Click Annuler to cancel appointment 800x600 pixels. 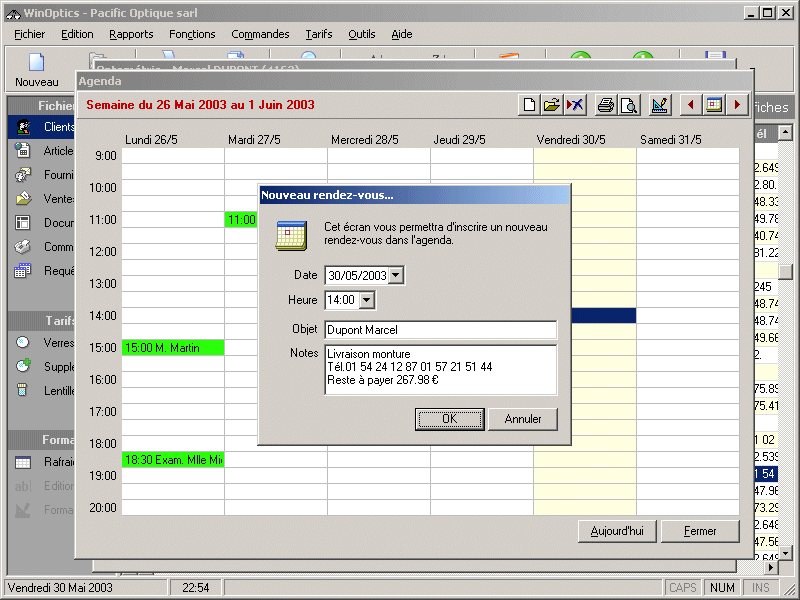pyautogui.click(x=523, y=419)
